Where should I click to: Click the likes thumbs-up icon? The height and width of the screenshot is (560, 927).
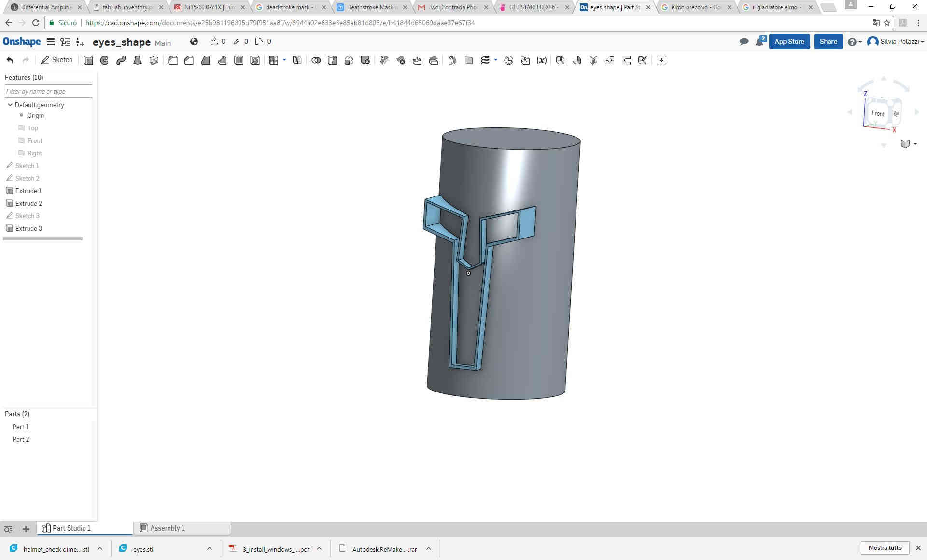[x=213, y=42]
